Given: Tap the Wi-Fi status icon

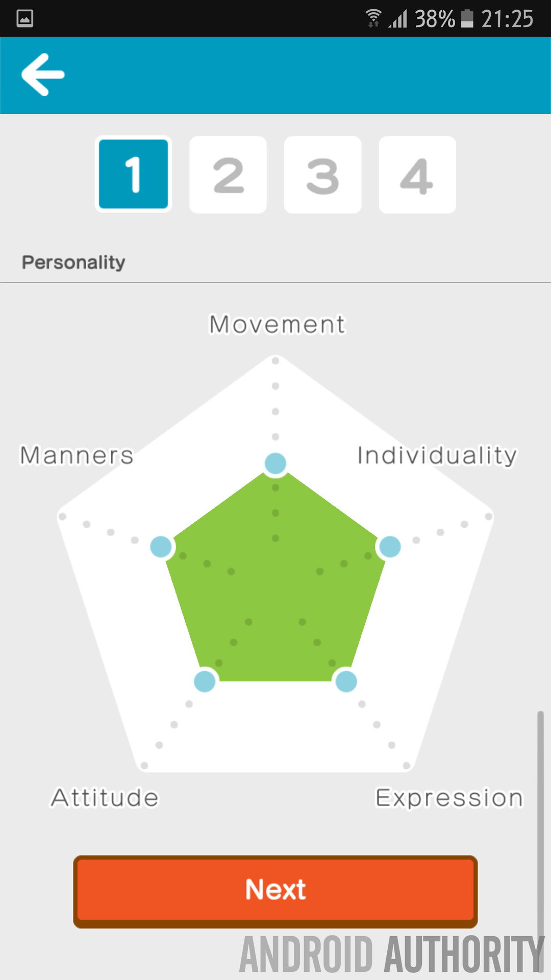Looking at the screenshot, I should tap(373, 18).
